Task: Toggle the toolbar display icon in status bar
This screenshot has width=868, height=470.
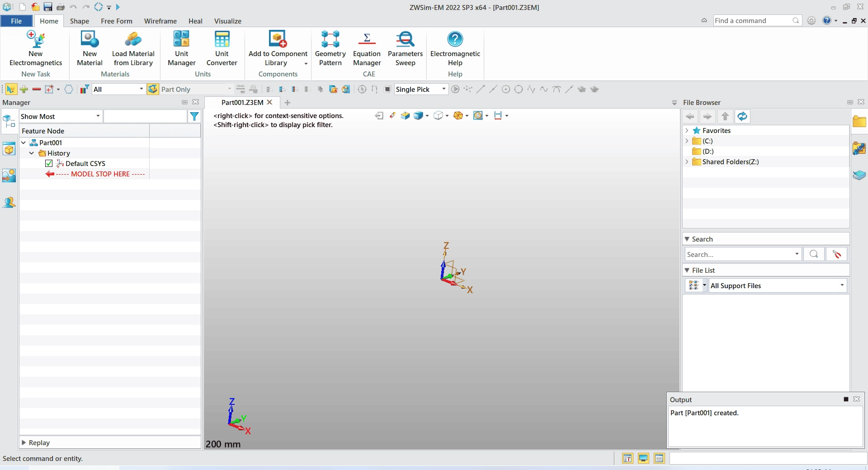Action: 627,458
